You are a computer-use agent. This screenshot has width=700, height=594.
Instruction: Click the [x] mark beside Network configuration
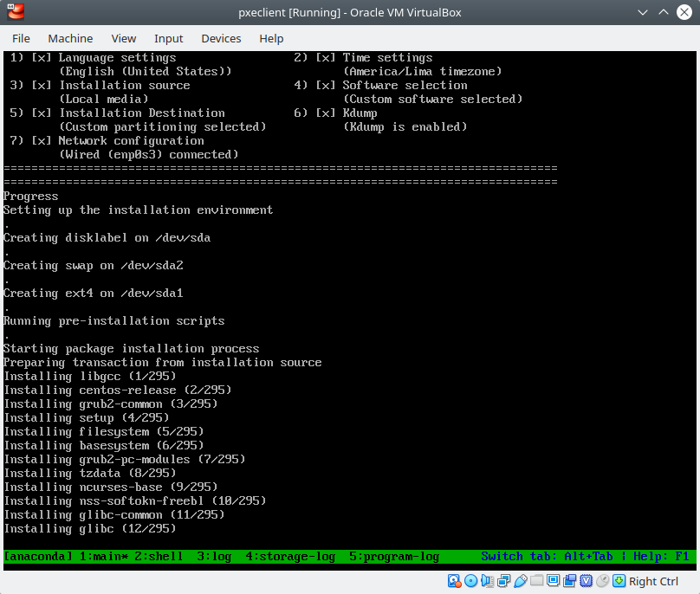[x=42, y=141]
